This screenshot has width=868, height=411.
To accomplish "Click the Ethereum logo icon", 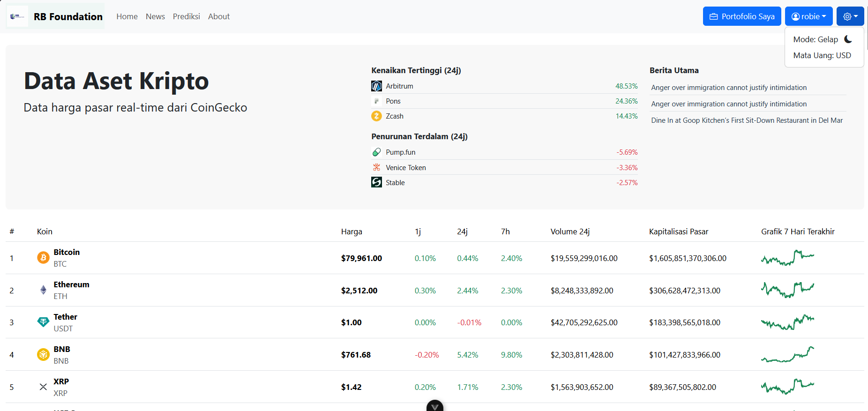I will point(43,290).
